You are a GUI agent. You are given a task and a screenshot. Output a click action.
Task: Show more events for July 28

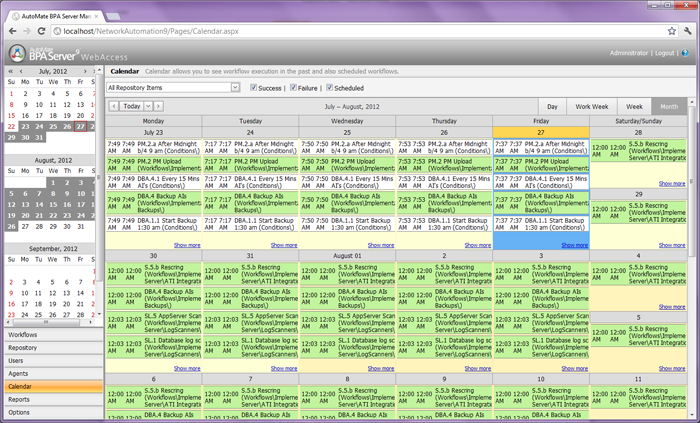coord(672,183)
